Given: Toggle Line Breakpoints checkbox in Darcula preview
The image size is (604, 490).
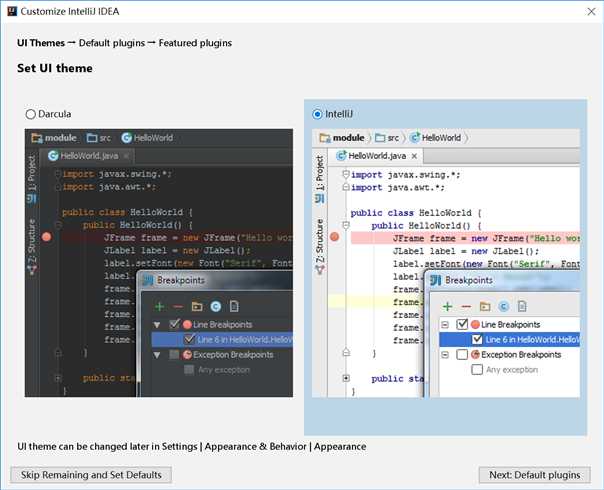Looking at the screenshot, I should (174, 324).
